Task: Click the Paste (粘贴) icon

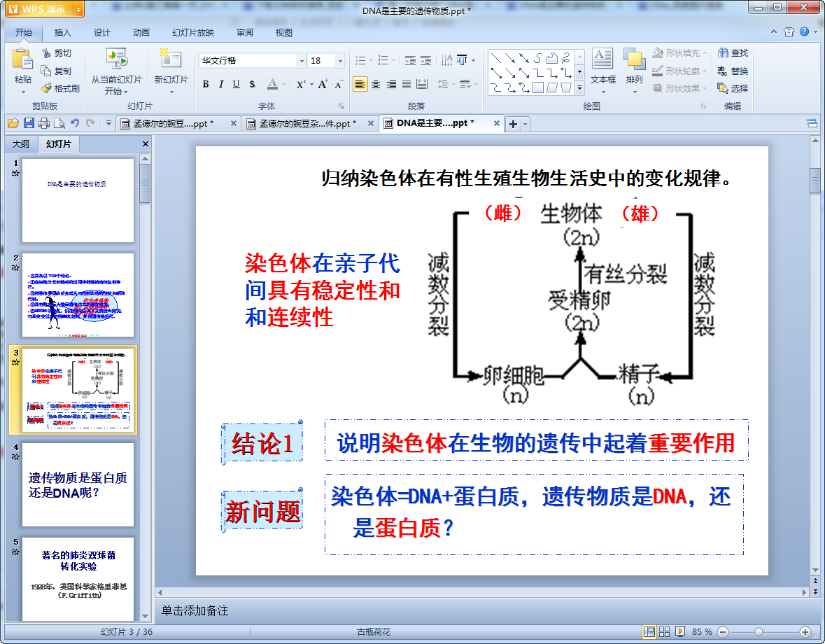Action: pyautogui.click(x=22, y=59)
